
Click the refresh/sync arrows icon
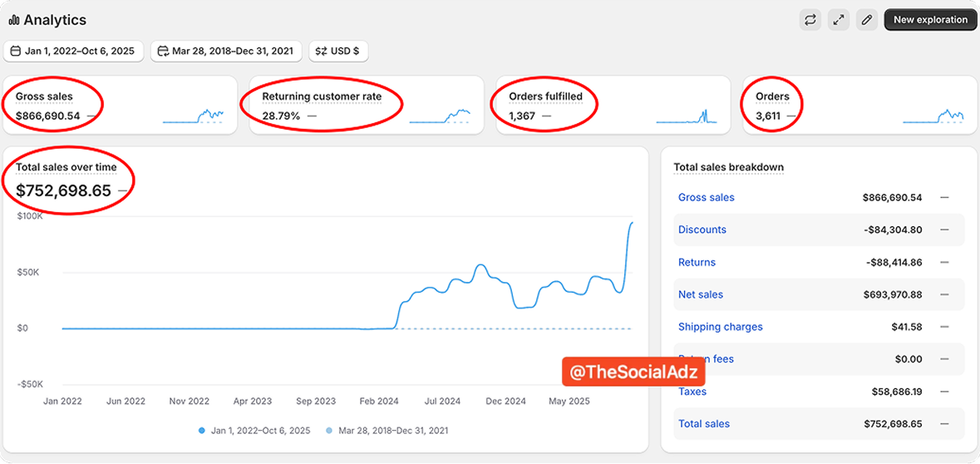810,20
